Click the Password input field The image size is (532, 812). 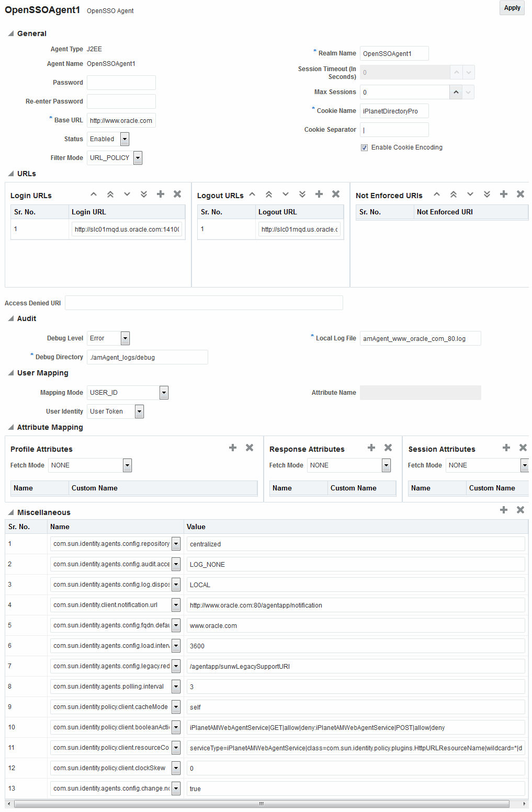click(x=121, y=83)
